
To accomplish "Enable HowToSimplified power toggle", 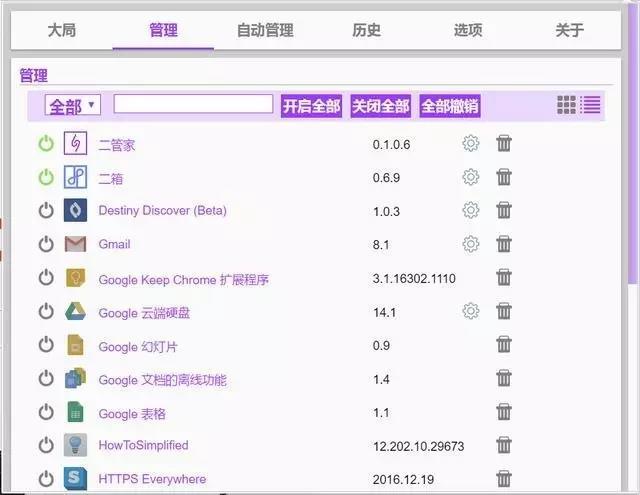I will click(x=46, y=445).
